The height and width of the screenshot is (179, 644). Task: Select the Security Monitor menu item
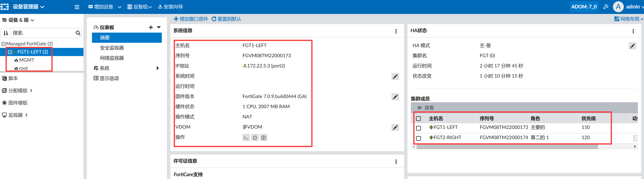point(112,48)
